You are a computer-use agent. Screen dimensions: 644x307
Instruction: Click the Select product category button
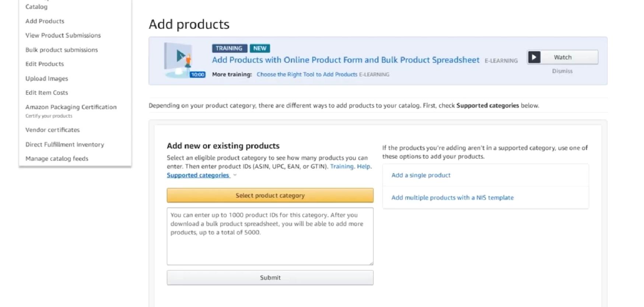pos(270,195)
